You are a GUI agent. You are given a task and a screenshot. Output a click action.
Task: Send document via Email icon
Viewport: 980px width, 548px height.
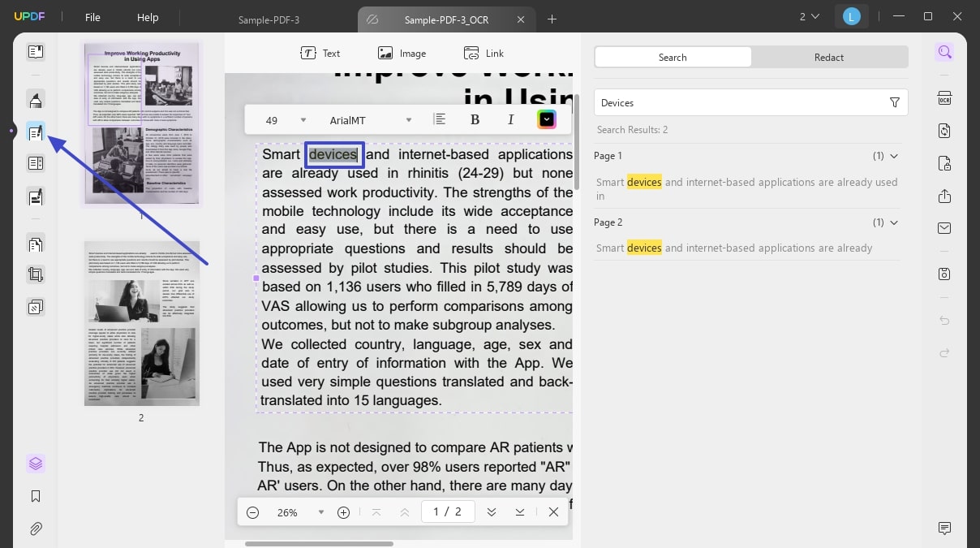click(943, 228)
